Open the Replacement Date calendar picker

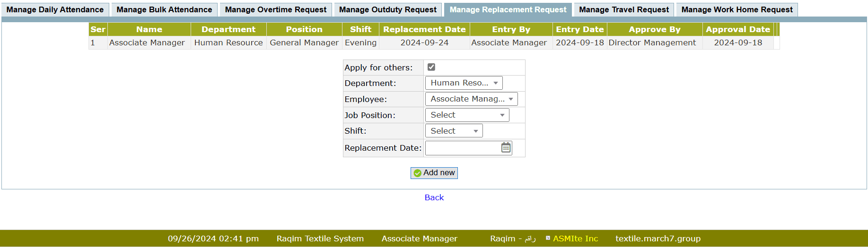pos(506,148)
